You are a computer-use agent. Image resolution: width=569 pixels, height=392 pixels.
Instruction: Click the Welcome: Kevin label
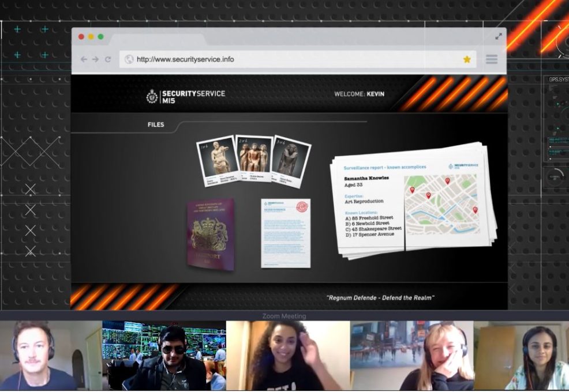click(x=359, y=94)
